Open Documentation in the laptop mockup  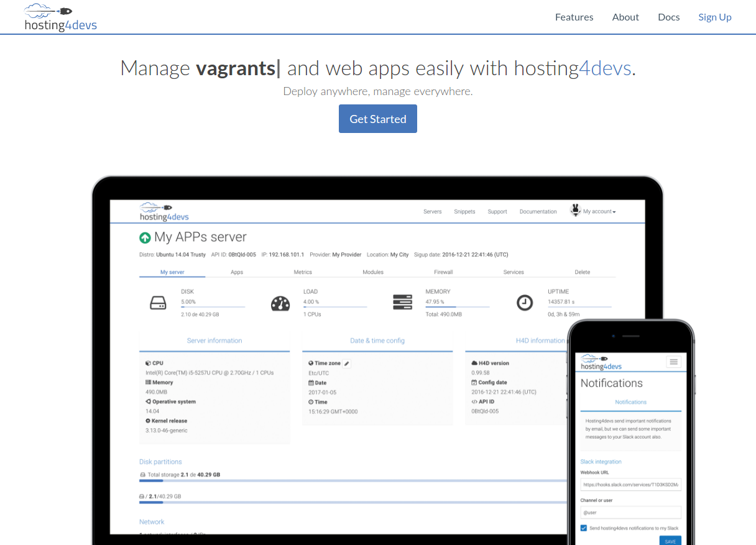(x=538, y=211)
